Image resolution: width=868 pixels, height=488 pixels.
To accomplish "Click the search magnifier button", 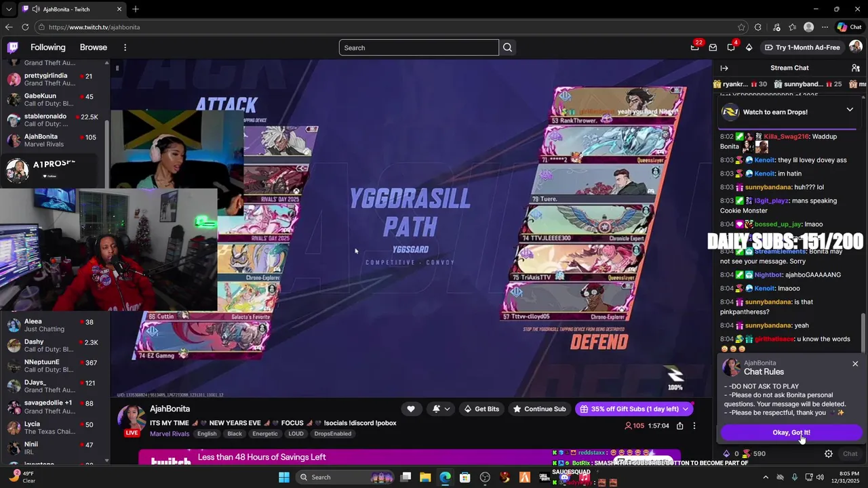I will point(507,47).
